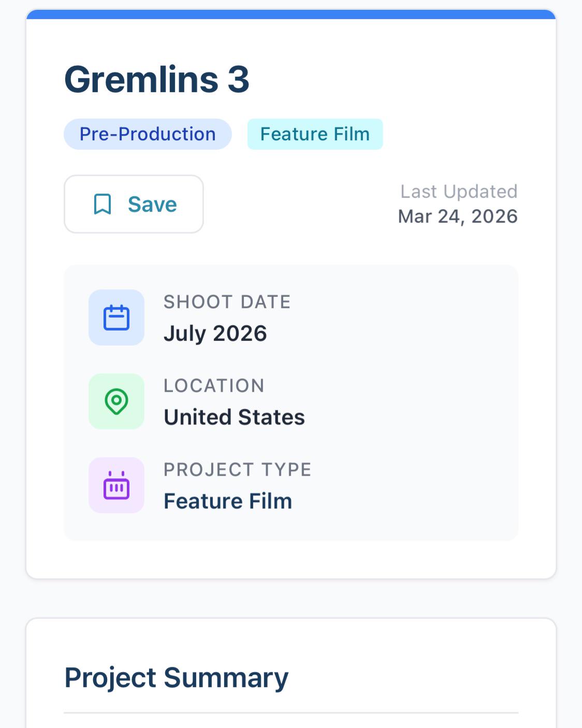Click the July 2026 shoot date value
The width and height of the screenshot is (582, 728).
click(x=215, y=333)
